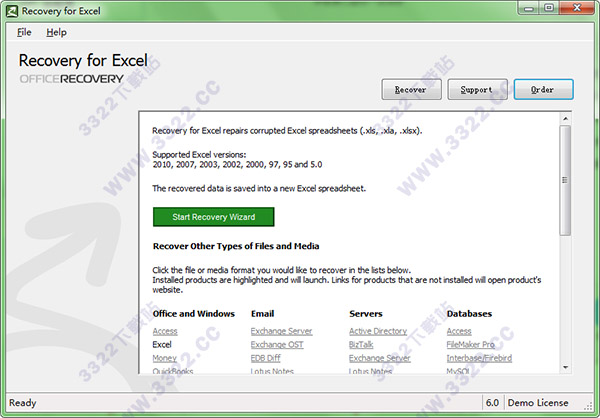600x418 pixels.
Task: Open the Access link under Databases
Action: tap(459, 331)
